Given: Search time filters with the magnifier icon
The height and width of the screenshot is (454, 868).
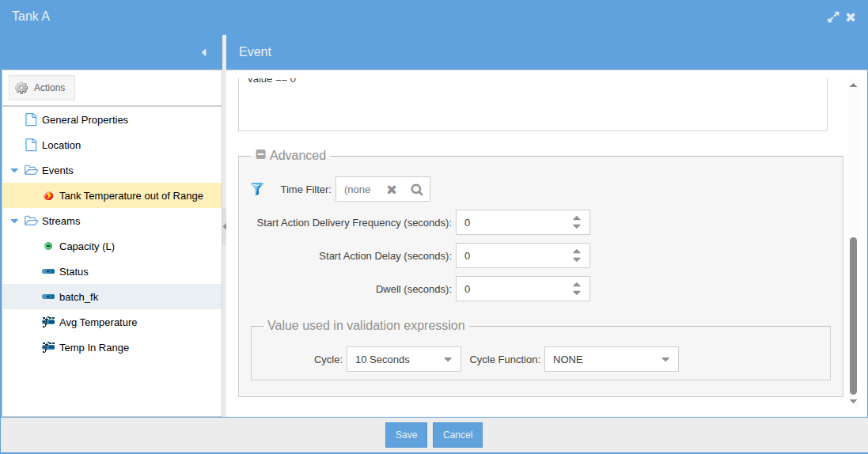Looking at the screenshot, I should point(417,190).
